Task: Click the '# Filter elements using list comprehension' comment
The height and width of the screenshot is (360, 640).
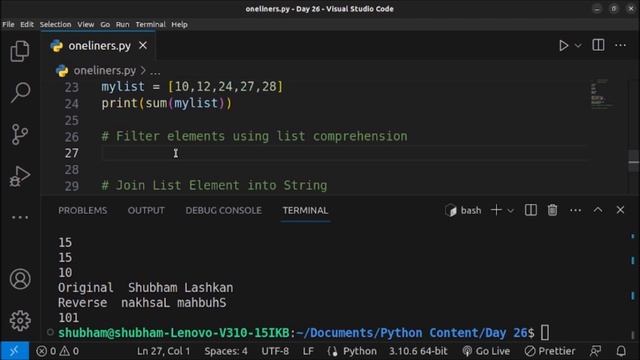Action: click(254, 136)
